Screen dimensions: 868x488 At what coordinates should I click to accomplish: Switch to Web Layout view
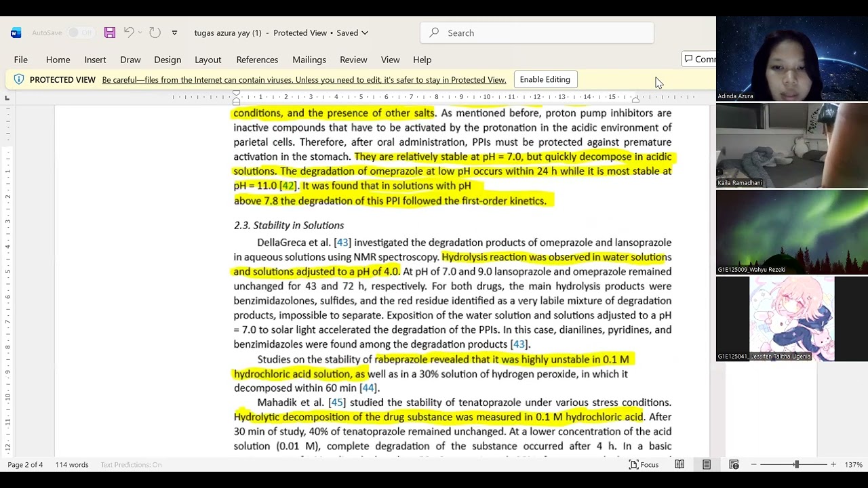pyautogui.click(x=734, y=464)
